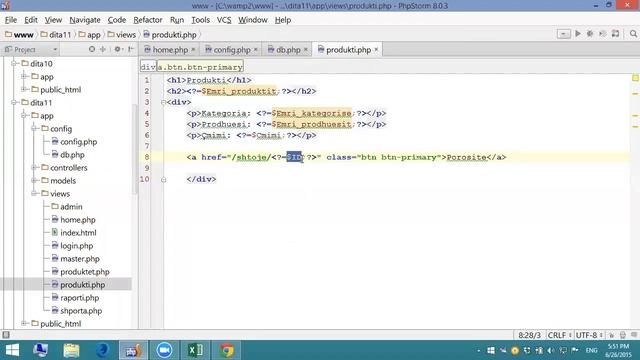Open Project panel gear settings icon
The image size is (640, 360).
[x=118, y=49]
